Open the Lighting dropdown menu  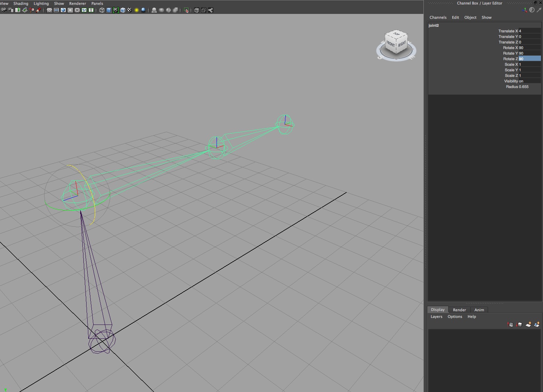(x=41, y=3)
